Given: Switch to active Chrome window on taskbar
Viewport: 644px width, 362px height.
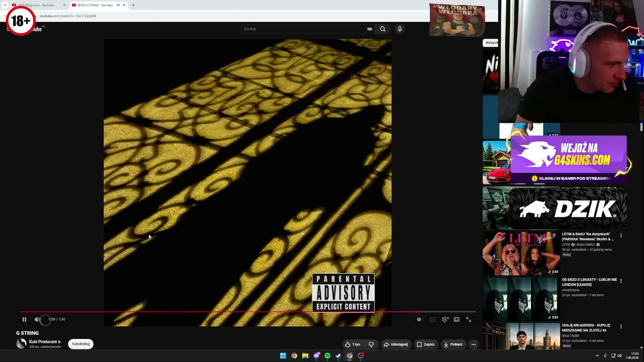Looking at the screenshot, I should click(x=350, y=356).
